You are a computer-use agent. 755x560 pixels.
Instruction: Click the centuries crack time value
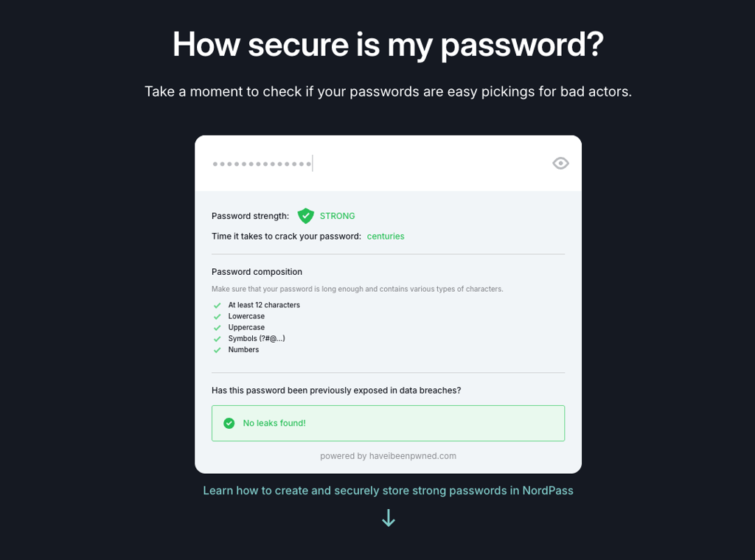(386, 237)
